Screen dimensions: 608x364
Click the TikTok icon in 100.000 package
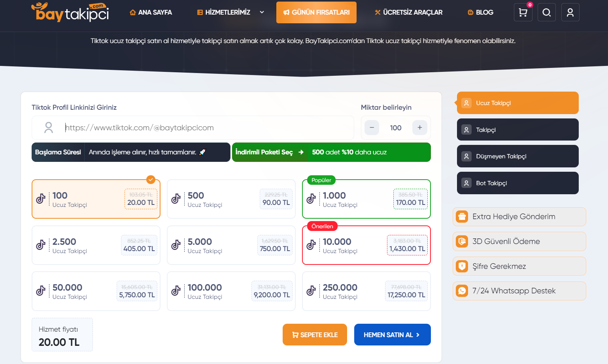coord(176,291)
